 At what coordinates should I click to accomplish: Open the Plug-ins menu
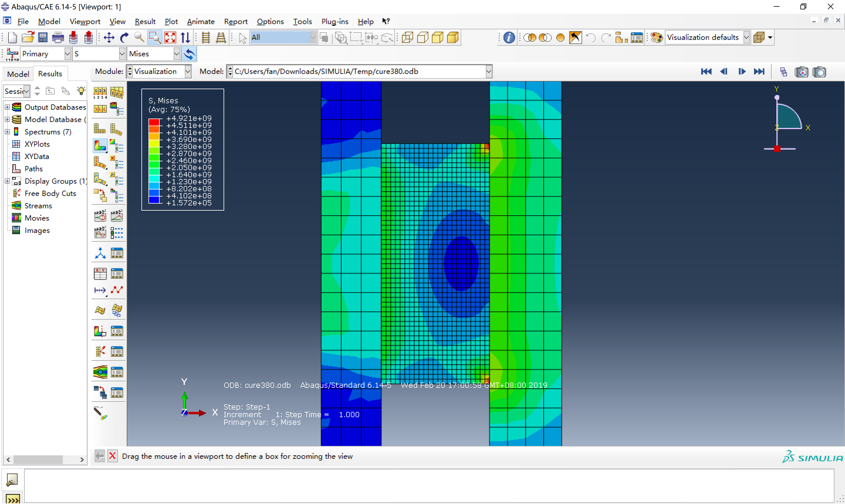(x=334, y=21)
